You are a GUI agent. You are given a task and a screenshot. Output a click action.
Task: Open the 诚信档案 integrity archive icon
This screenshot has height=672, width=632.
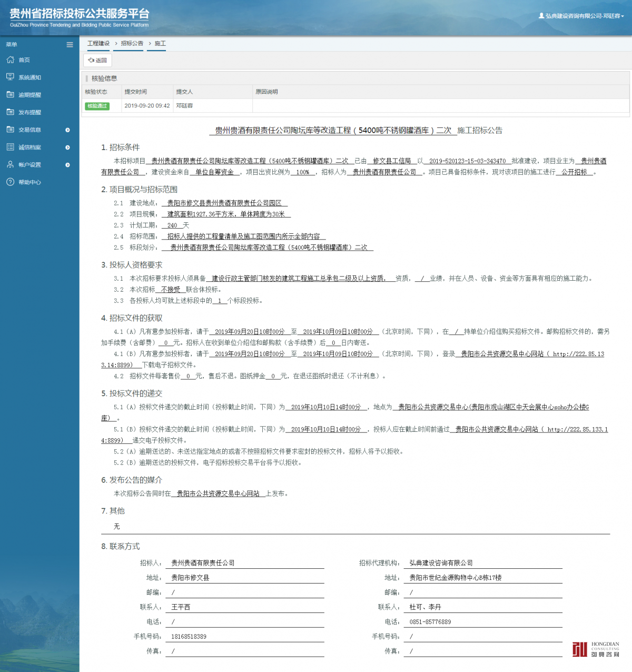pyautogui.click(x=9, y=147)
